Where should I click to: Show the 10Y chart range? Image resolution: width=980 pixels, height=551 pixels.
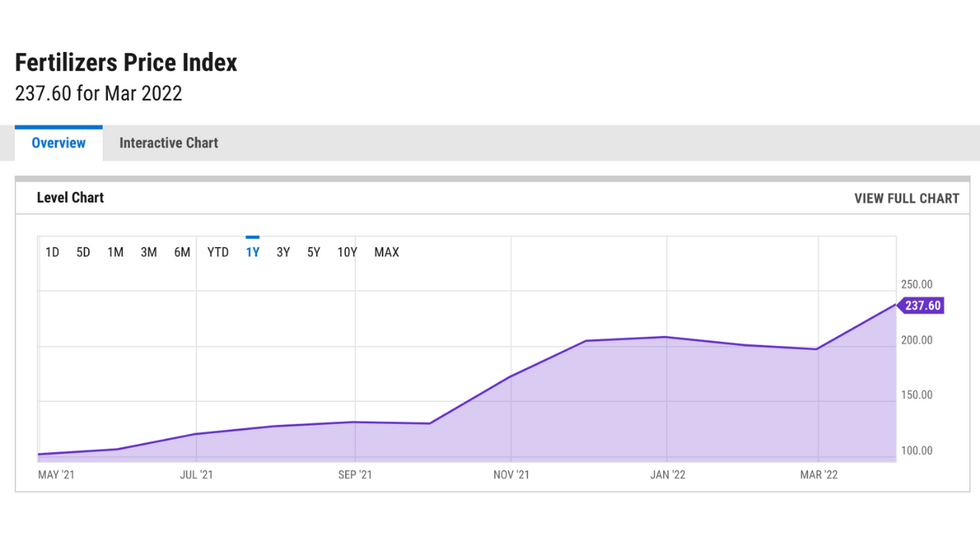click(x=348, y=253)
